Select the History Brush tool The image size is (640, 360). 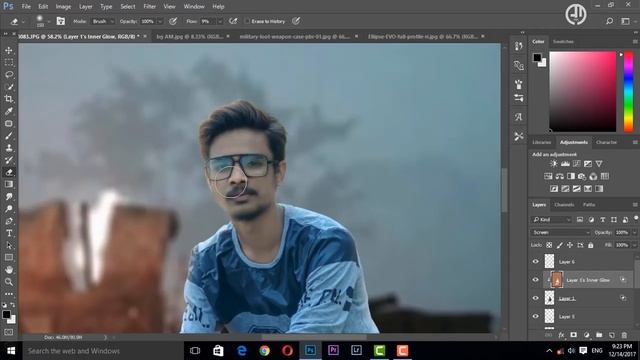(x=9, y=160)
